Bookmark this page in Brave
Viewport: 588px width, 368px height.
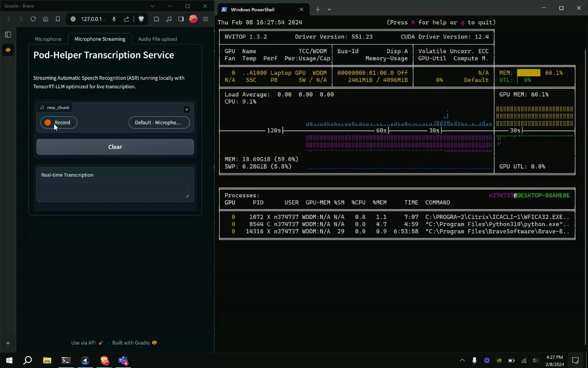point(58,19)
